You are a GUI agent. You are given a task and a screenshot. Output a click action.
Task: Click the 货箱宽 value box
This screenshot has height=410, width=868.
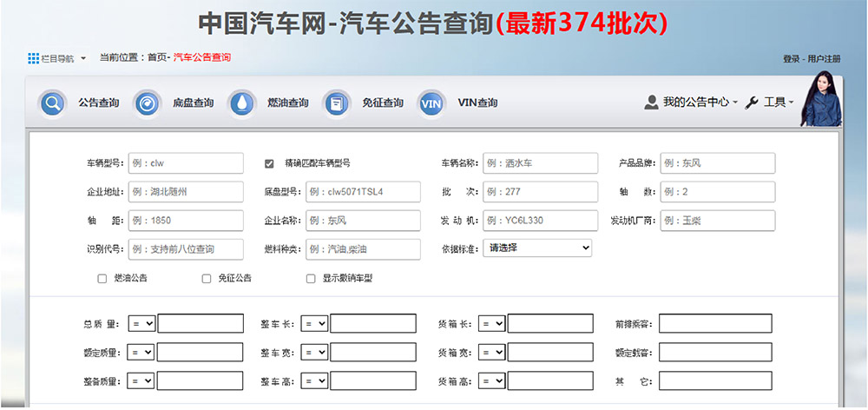tap(550, 352)
